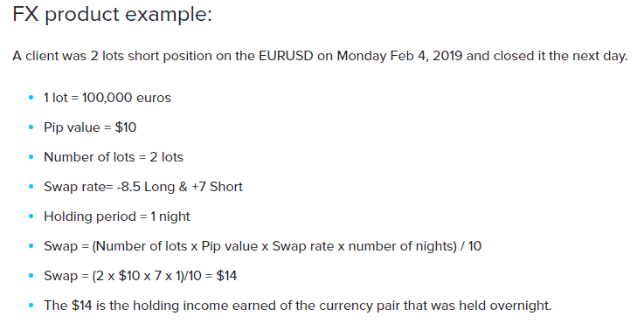Click the bullet beside 1 lot = 100,000 euros
This screenshot has height=323, width=644.
tap(31, 98)
